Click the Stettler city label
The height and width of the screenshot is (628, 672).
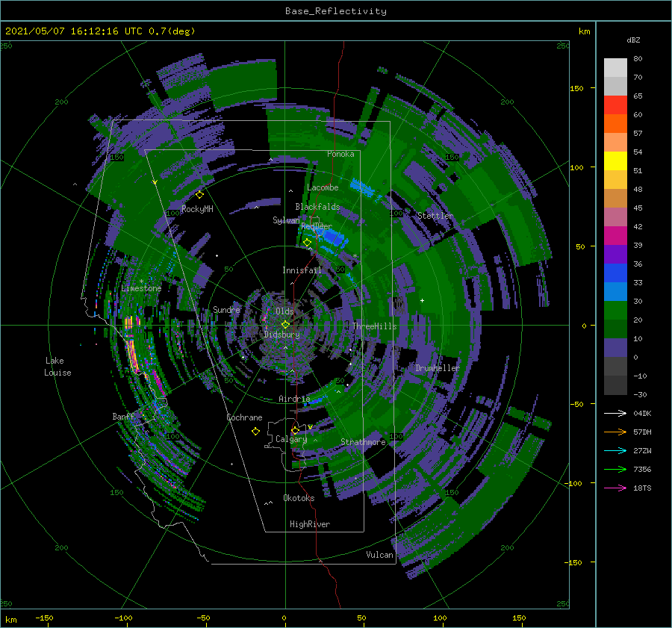[x=435, y=216]
